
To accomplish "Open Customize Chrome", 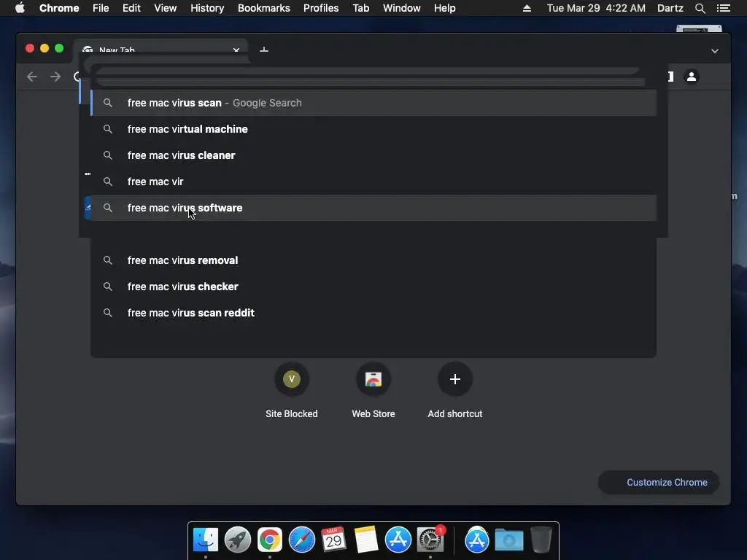I will point(659,483).
